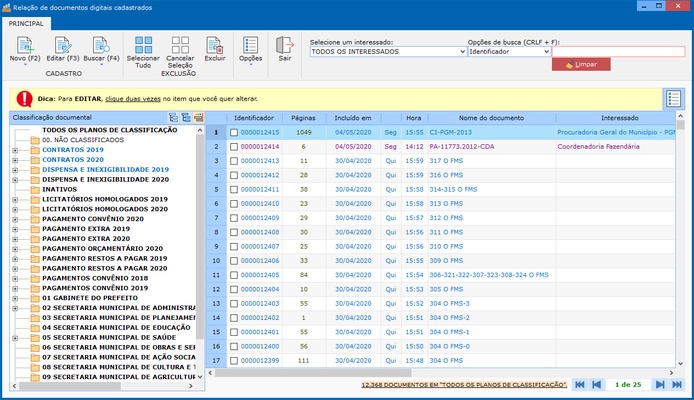Click the Editar (F3) toolbar icon
The image size is (694, 400).
pos(63,45)
